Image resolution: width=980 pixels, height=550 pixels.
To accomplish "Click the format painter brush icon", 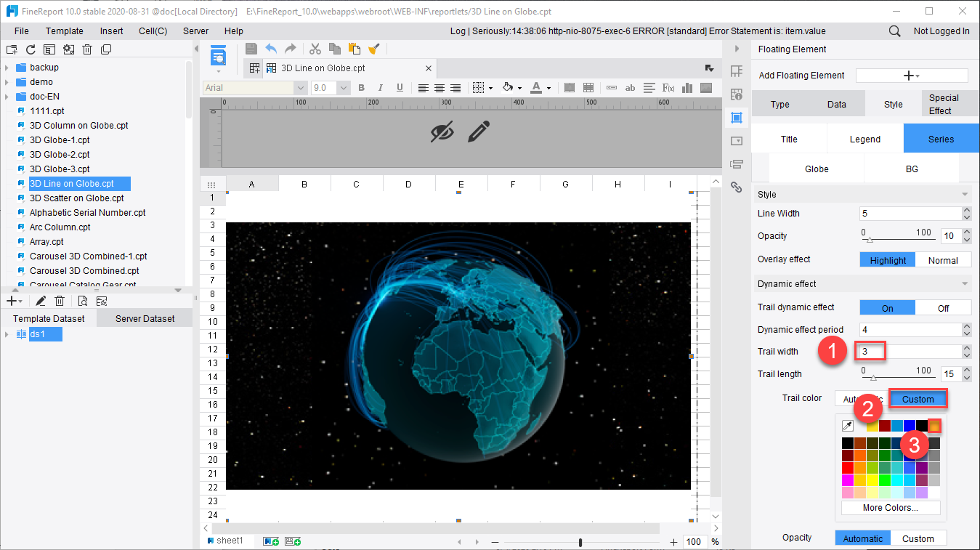I will [x=373, y=49].
